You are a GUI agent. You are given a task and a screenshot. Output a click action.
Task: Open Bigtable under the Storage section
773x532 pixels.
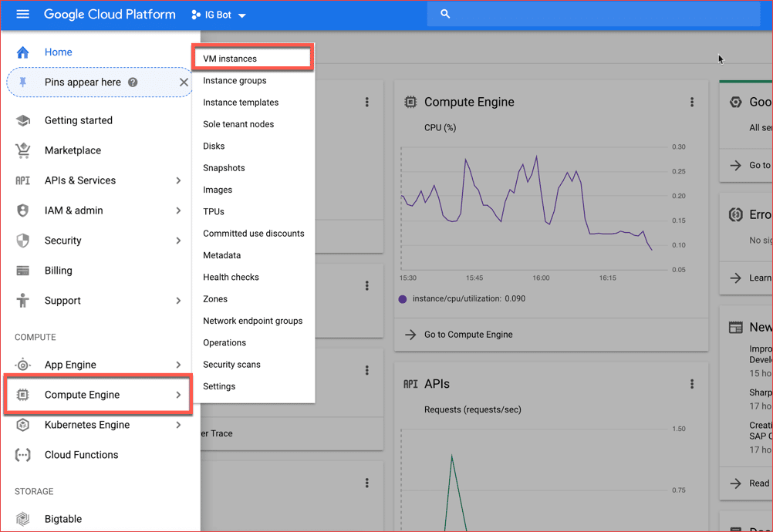coord(25,518)
